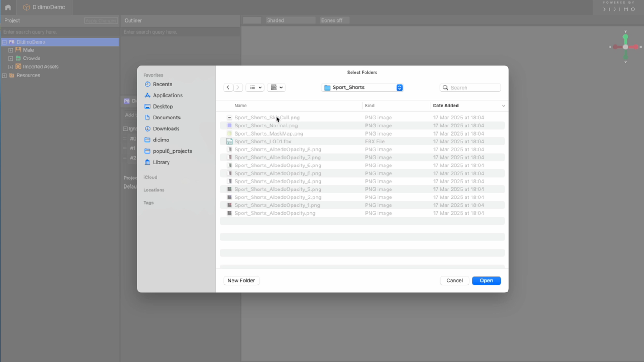Sort files by Date Added column

coord(446,105)
